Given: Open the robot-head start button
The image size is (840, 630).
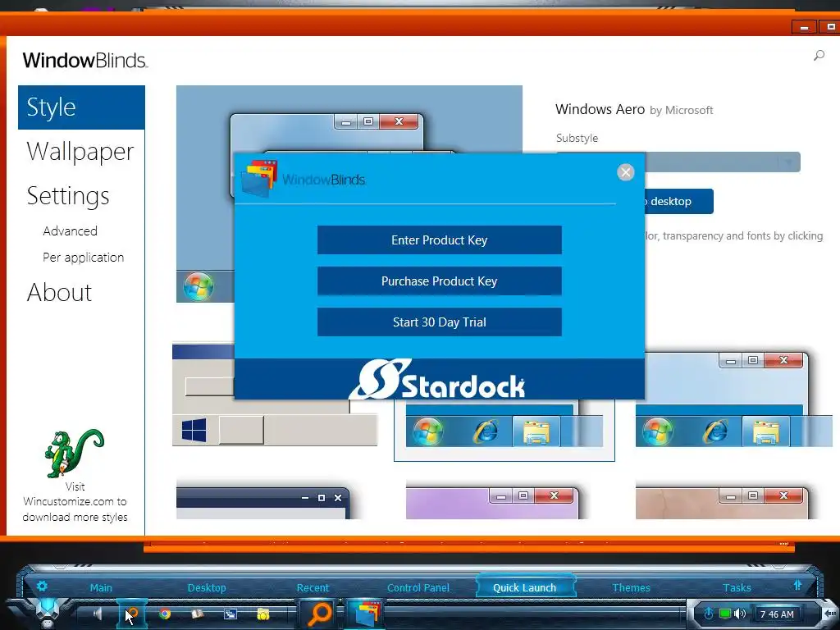Looking at the screenshot, I should coord(48,614).
